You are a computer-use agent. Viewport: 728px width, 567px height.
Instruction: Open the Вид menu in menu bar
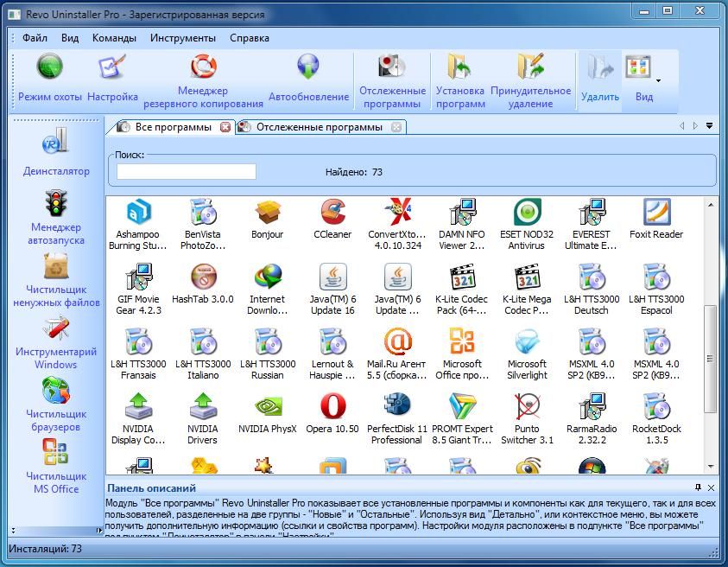tap(70, 38)
